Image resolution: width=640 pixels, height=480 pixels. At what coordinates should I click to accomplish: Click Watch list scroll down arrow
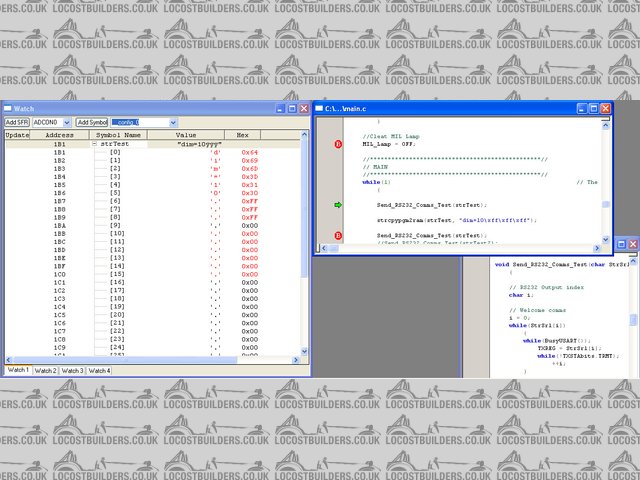click(304, 351)
